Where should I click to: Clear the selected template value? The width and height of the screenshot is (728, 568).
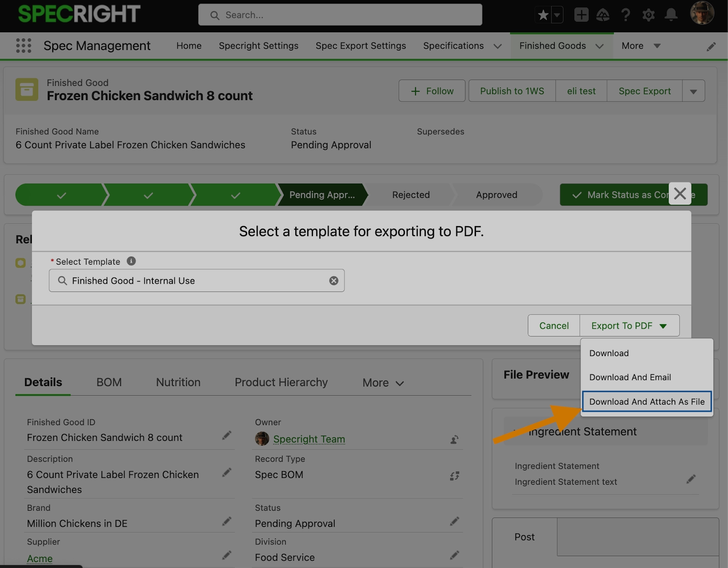(x=334, y=281)
